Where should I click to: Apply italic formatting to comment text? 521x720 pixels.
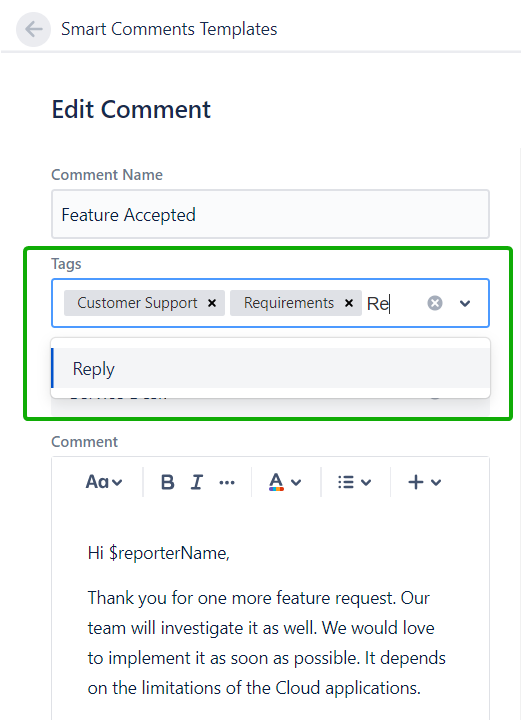pyautogui.click(x=197, y=482)
